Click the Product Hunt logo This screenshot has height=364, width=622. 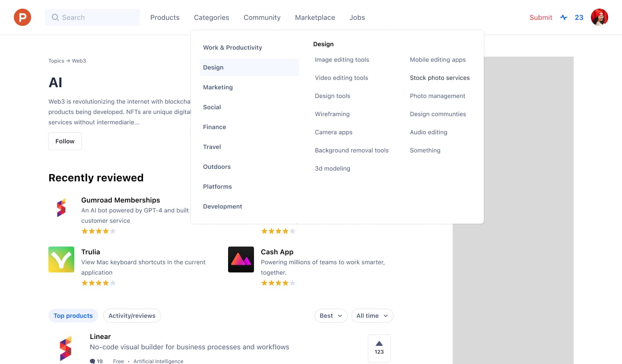pos(22,17)
